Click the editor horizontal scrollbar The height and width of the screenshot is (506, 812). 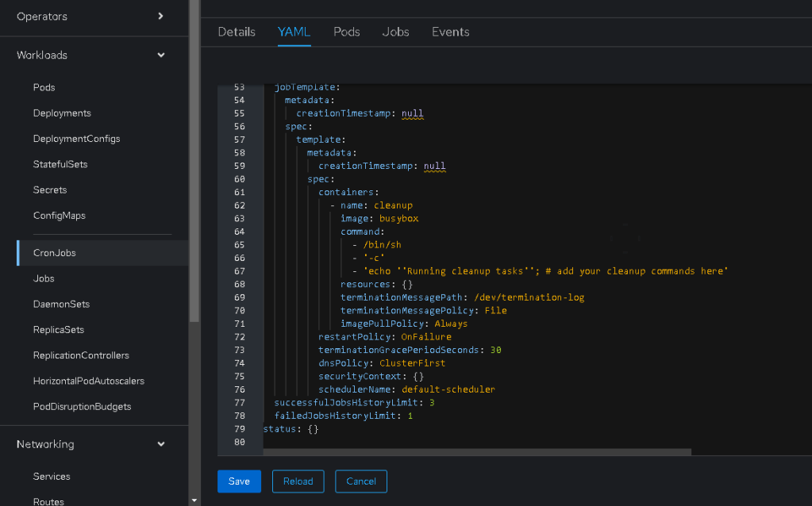477,452
